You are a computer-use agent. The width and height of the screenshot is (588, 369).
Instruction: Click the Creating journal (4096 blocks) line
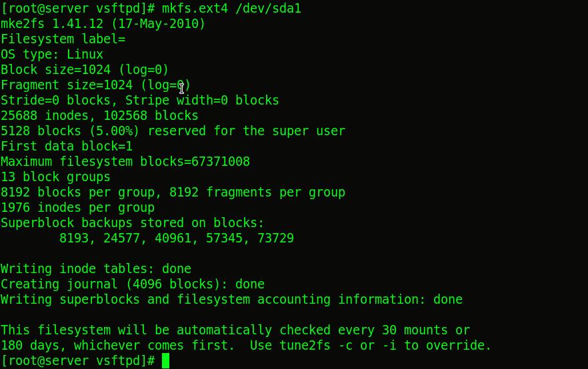133,284
